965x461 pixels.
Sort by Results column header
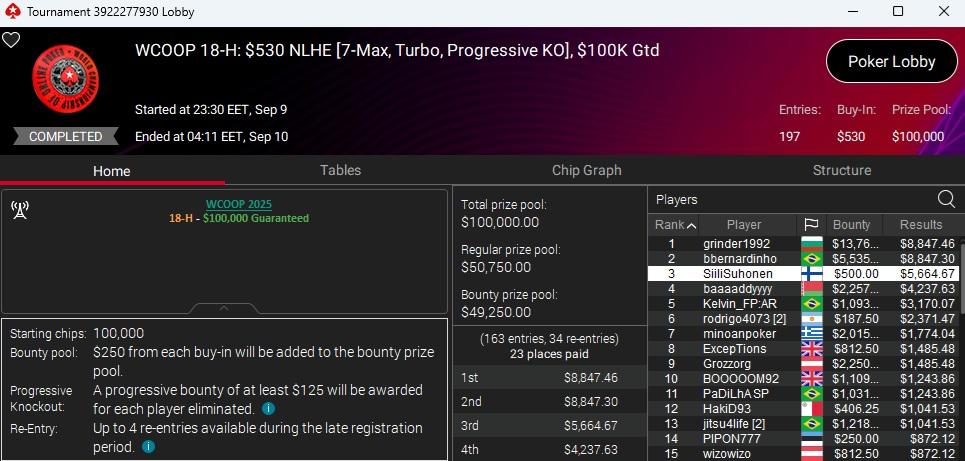coord(921,225)
